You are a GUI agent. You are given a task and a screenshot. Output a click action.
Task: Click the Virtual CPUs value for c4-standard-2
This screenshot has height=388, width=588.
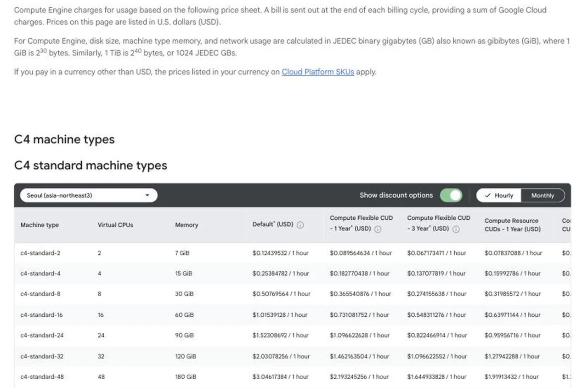point(99,253)
